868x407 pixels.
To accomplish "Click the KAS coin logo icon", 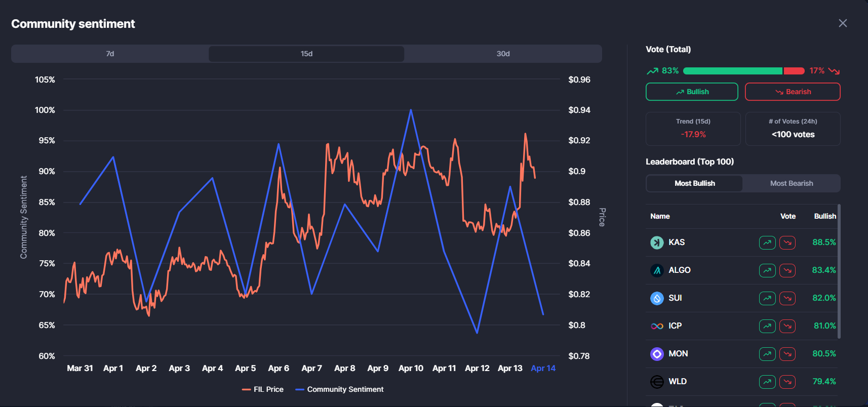I will [657, 242].
